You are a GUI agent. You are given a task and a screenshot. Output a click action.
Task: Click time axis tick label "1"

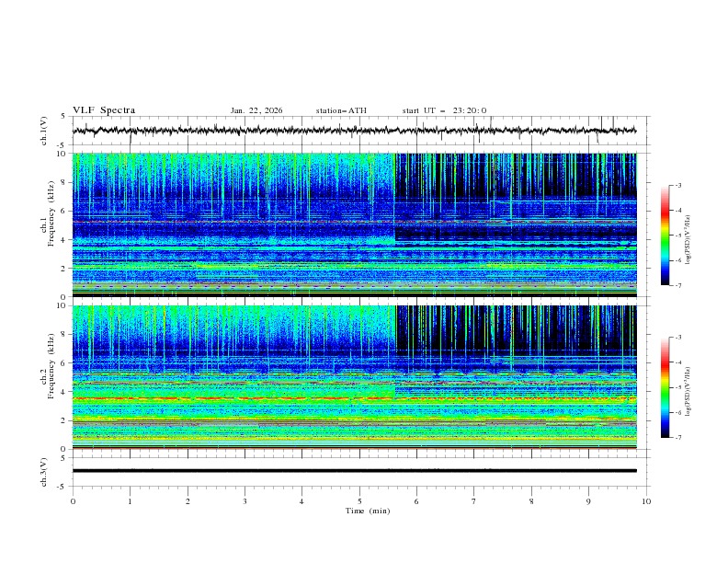tap(130, 501)
